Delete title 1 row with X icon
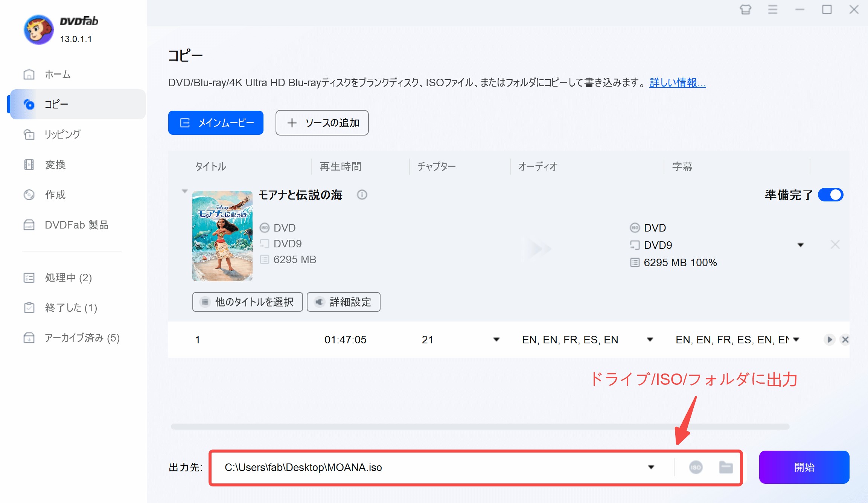 click(x=845, y=340)
